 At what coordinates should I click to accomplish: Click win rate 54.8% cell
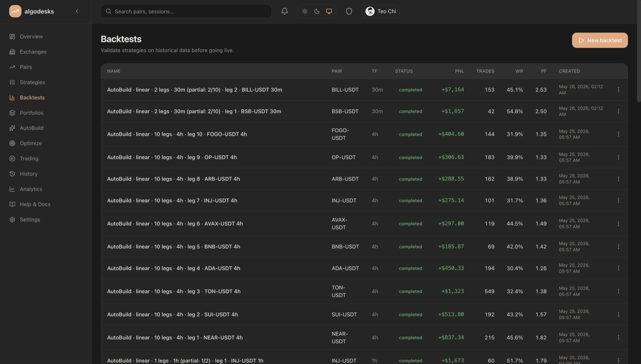515,111
